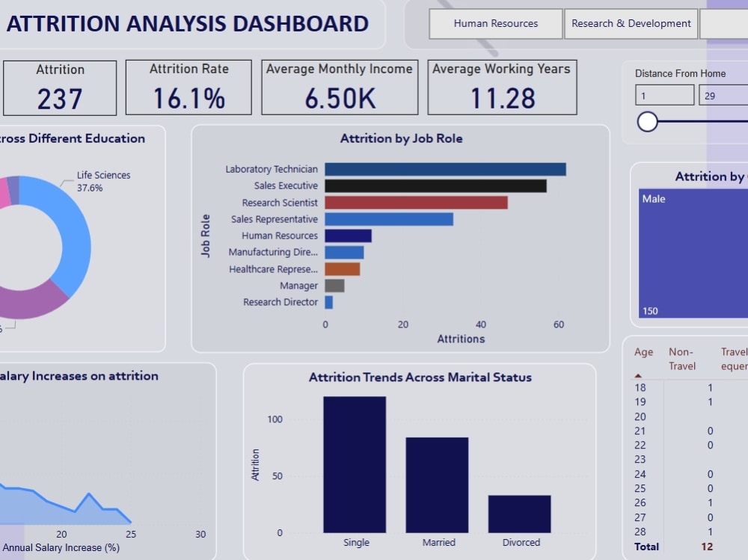748x560 pixels.
Task: Filter dashboard by Research & Development department
Action: click(631, 23)
